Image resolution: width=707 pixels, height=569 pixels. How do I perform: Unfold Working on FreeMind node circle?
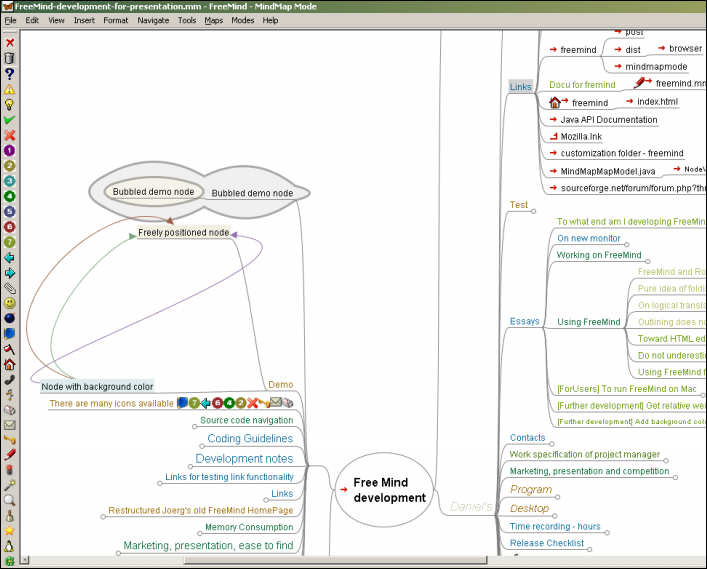point(647,261)
